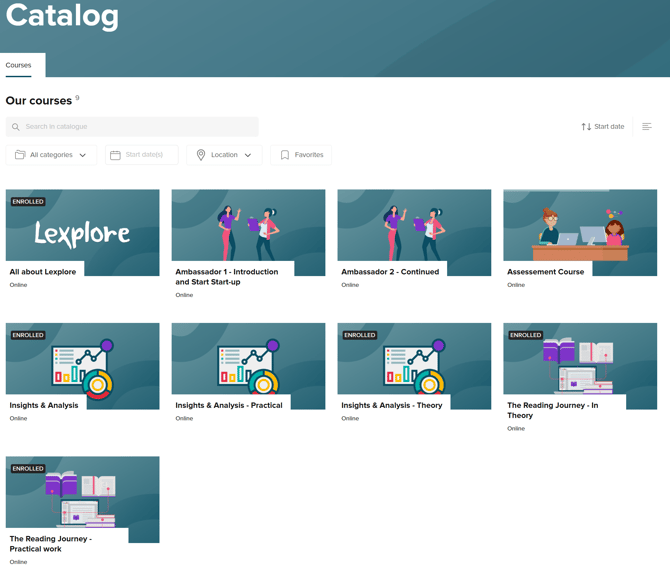Click ENROLLED badge on Reading Journey In Theory

(x=526, y=335)
